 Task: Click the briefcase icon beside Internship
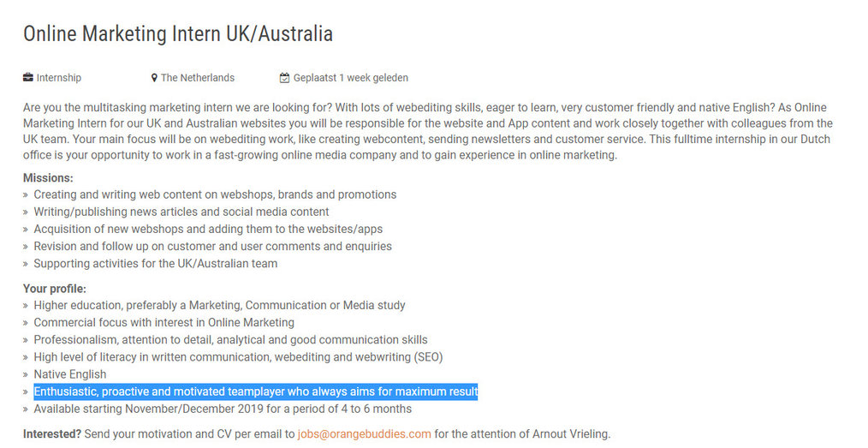[27, 78]
